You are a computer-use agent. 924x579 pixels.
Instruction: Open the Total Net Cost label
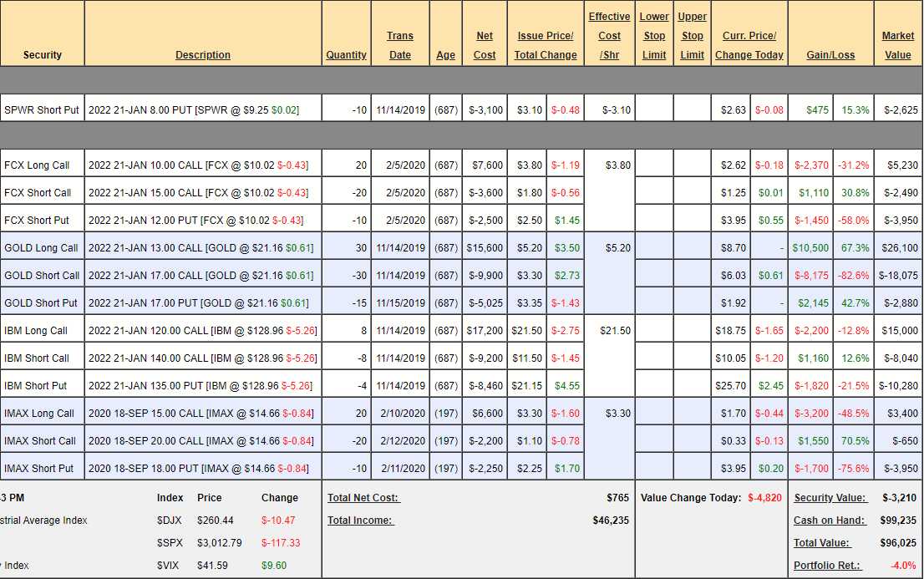pyautogui.click(x=363, y=498)
